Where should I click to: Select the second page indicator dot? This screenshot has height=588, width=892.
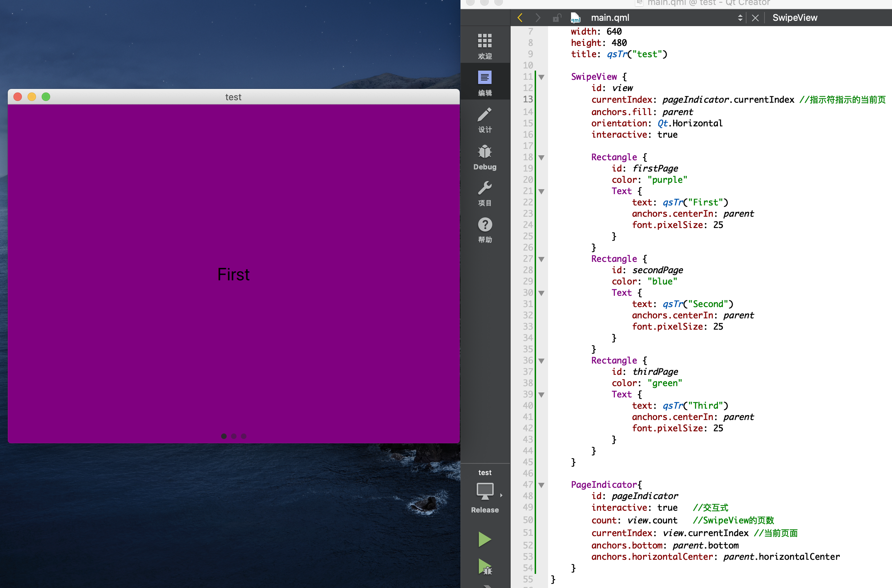click(x=234, y=436)
